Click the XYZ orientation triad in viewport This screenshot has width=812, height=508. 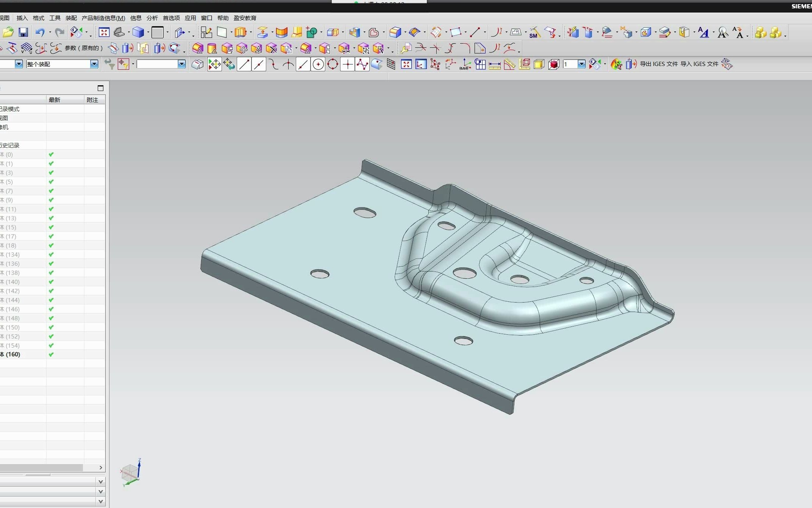click(x=131, y=473)
